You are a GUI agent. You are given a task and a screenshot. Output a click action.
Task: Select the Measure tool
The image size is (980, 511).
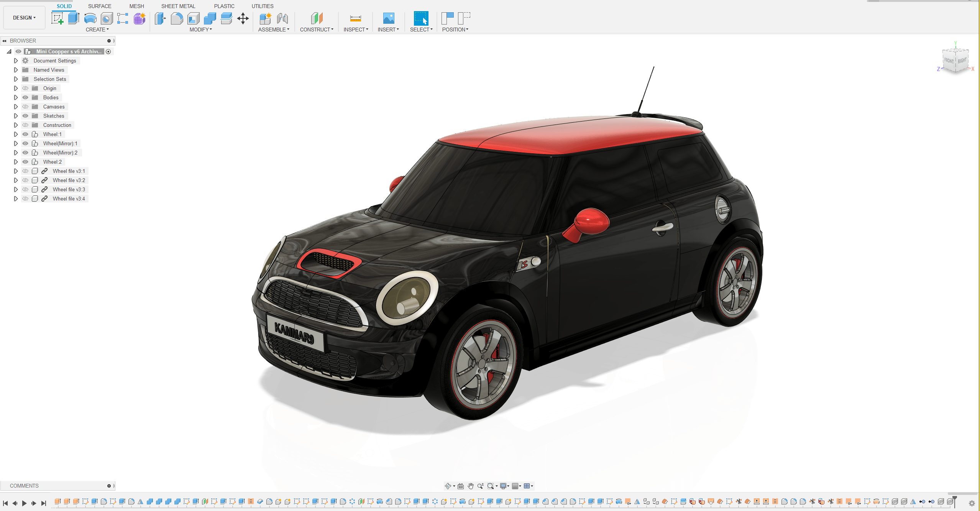click(355, 18)
